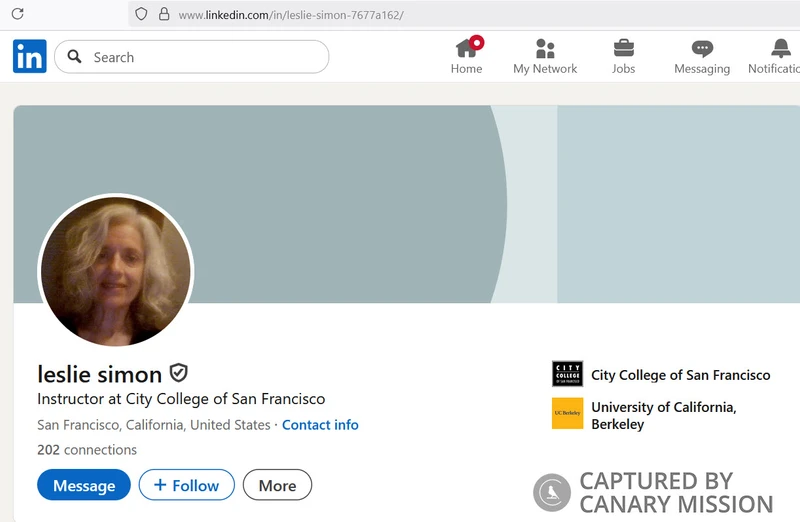The width and height of the screenshot is (800, 522).
Task: Open University of California, Berkeley link
Action: click(x=664, y=415)
